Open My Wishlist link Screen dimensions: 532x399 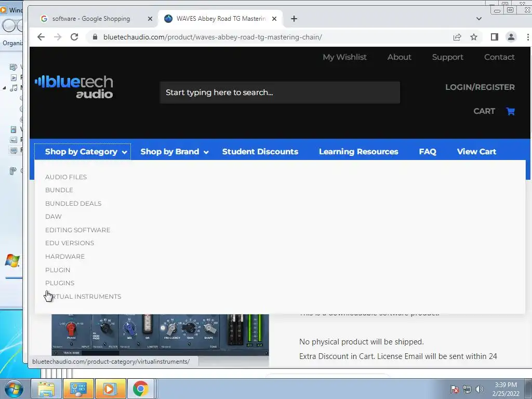tap(345, 57)
